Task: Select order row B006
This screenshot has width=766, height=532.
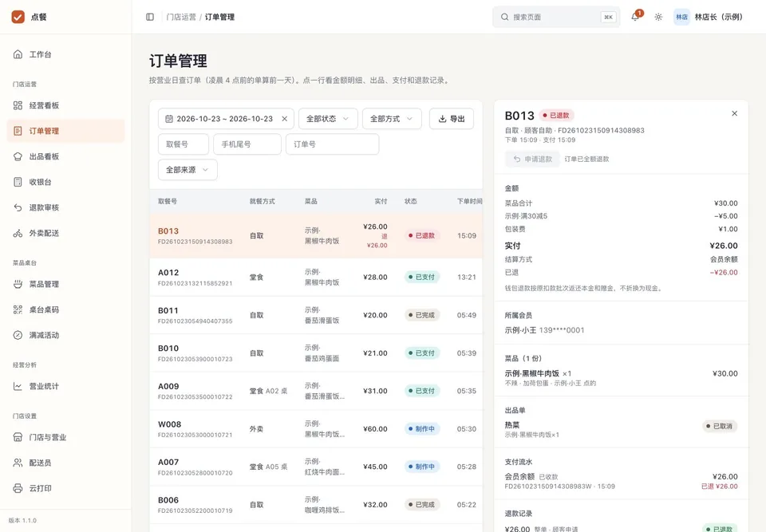Action: click(316, 505)
